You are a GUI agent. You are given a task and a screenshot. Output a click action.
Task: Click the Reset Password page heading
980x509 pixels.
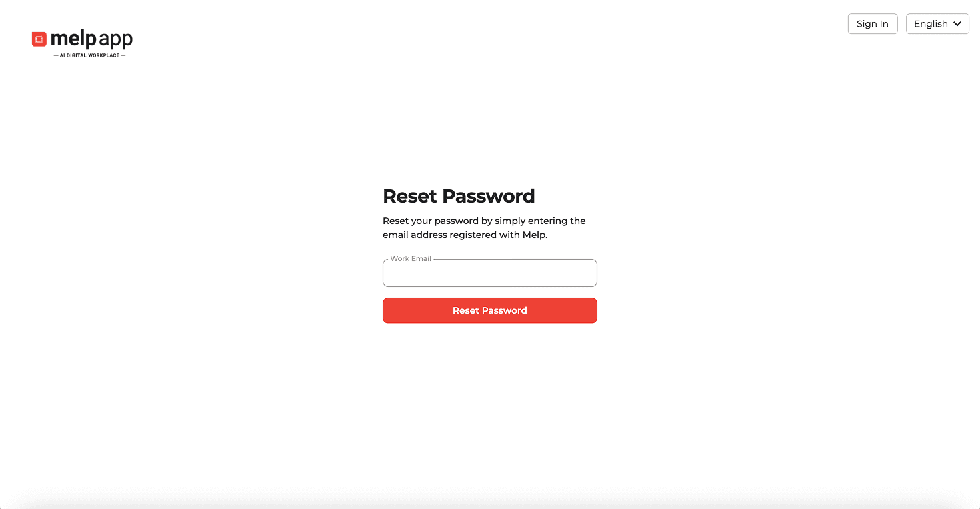pos(459,196)
